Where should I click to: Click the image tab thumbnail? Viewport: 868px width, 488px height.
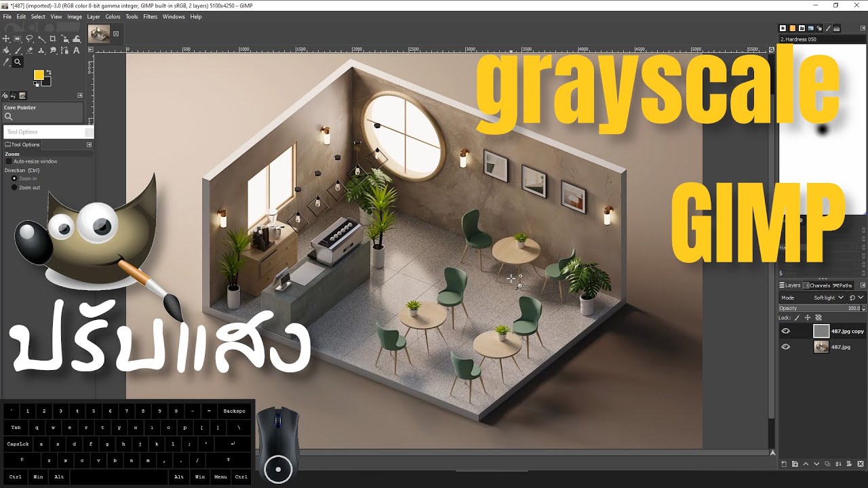tap(99, 33)
